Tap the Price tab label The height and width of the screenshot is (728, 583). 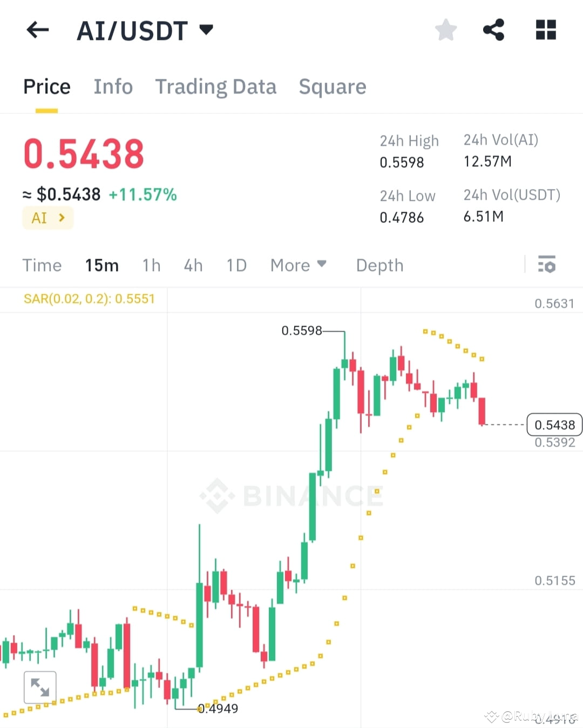(x=46, y=86)
